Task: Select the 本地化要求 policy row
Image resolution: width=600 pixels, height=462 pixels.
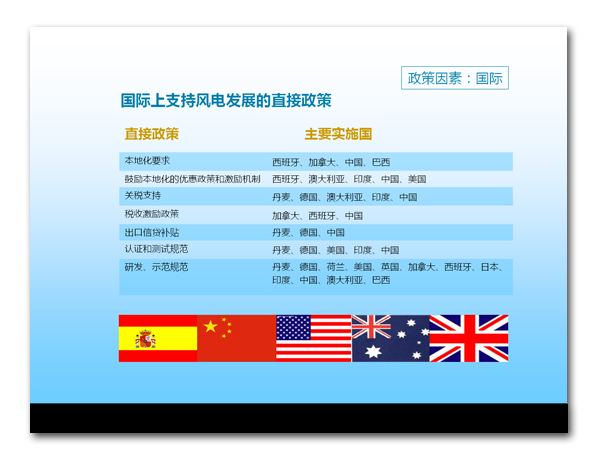Action: (147, 161)
